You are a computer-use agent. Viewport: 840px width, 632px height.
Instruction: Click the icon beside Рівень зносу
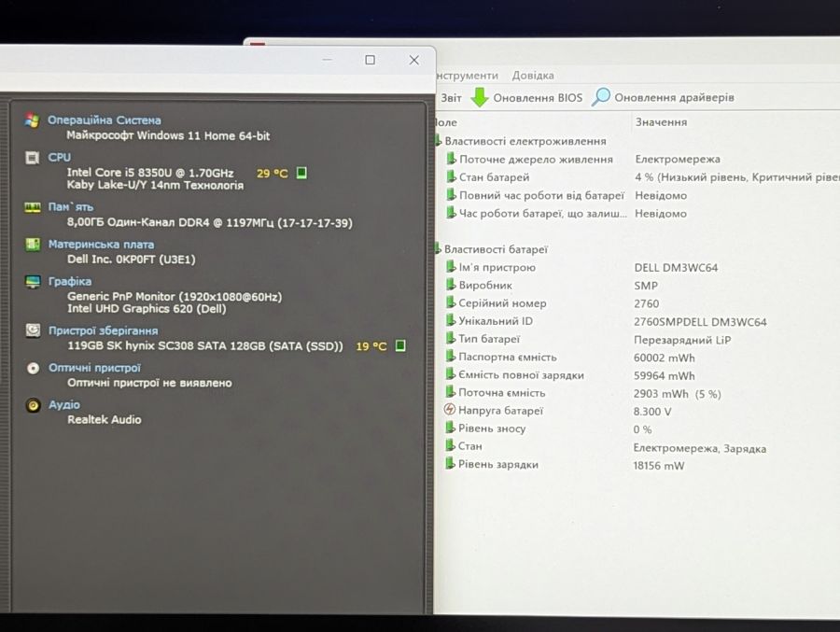(450, 428)
